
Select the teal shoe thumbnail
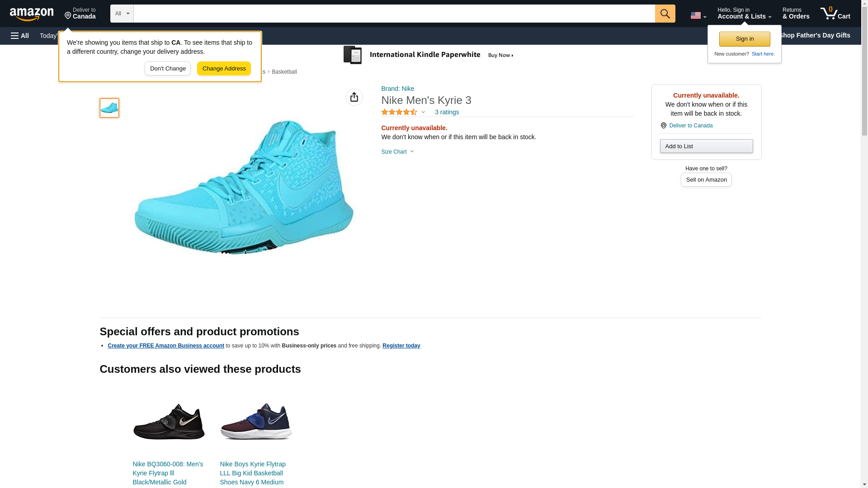[x=109, y=108]
